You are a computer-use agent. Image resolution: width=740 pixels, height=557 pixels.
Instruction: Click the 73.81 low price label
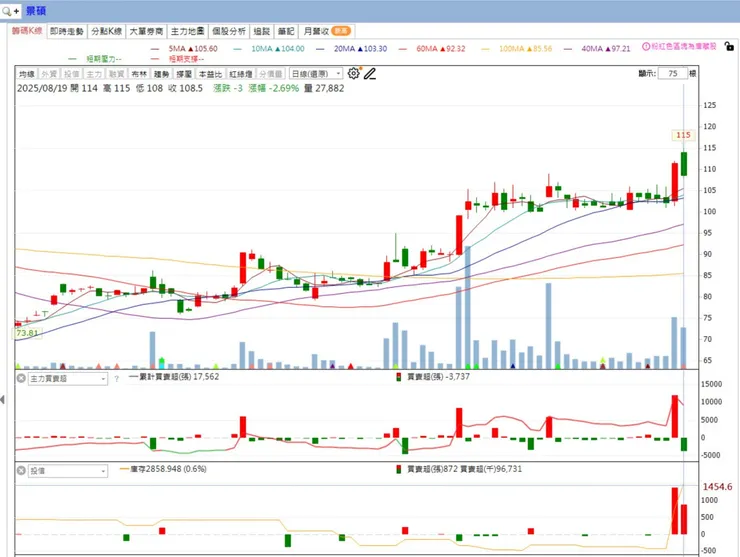[27, 333]
